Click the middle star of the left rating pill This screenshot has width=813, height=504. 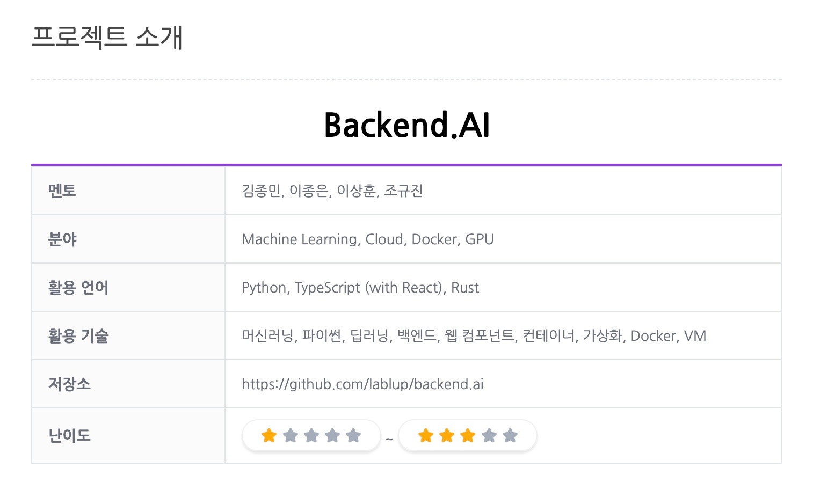coord(311,435)
